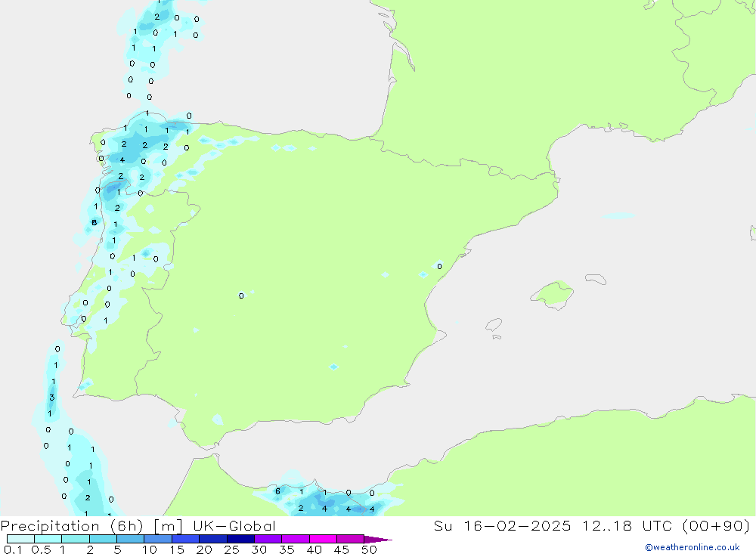
Task: Click the '25' legend scale label
Action: tap(231, 549)
